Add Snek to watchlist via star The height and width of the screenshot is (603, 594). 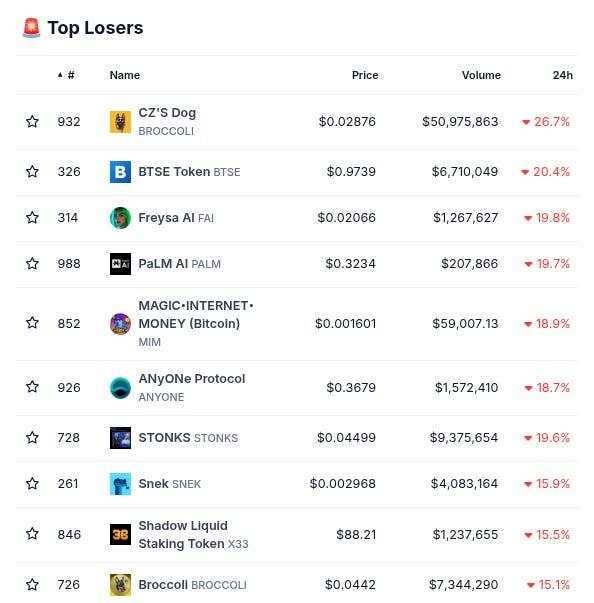point(32,483)
